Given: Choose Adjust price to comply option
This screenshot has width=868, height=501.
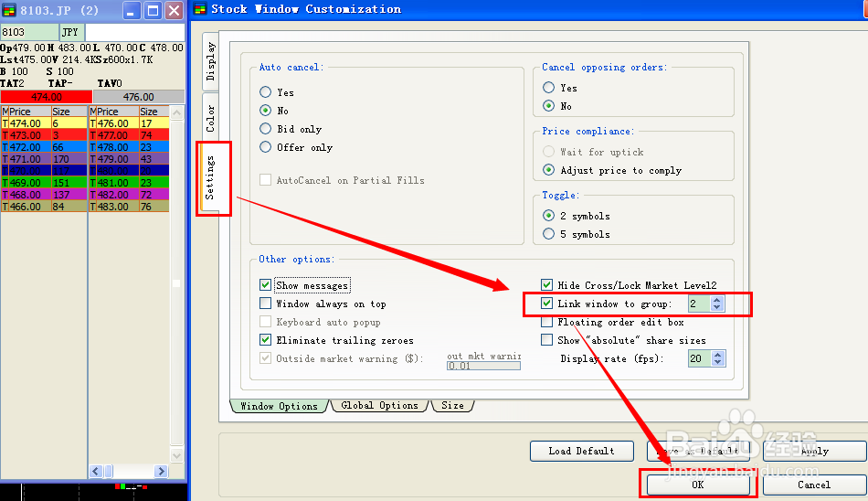Looking at the screenshot, I should point(548,169).
